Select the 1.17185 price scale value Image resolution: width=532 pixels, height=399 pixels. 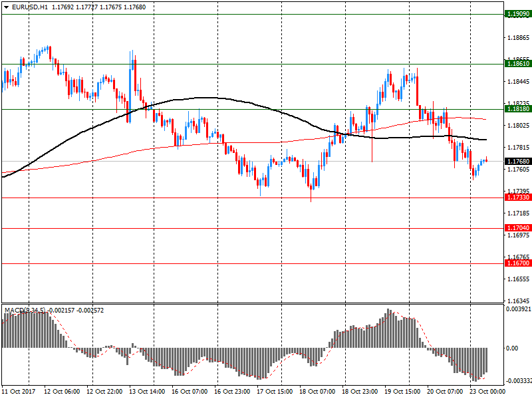[x=519, y=213]
